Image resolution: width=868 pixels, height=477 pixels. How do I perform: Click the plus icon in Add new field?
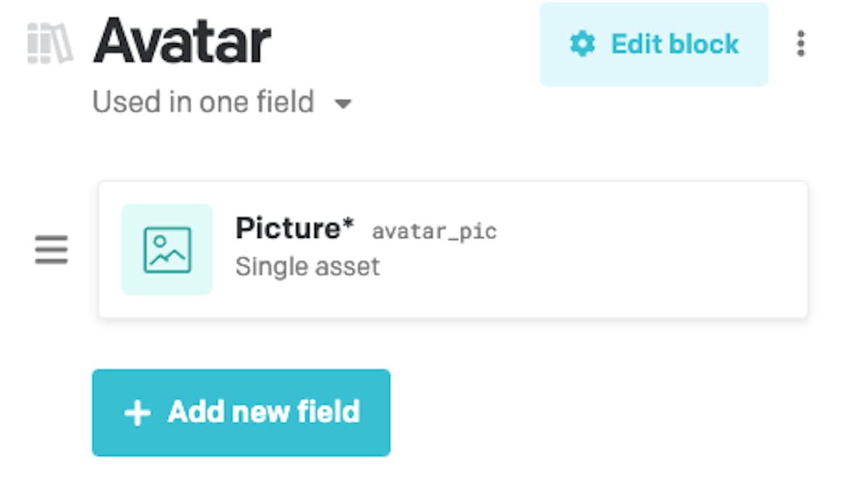(x=137, y=413)
